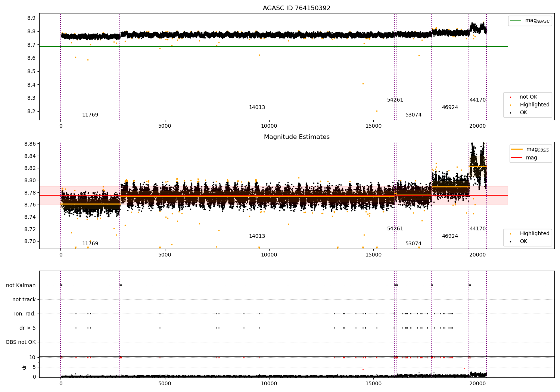Screen dimensions: 560x392
Task: Click OBSID label 53074 in Magnitude Estimates plot
Action: [x=413, y=244]
